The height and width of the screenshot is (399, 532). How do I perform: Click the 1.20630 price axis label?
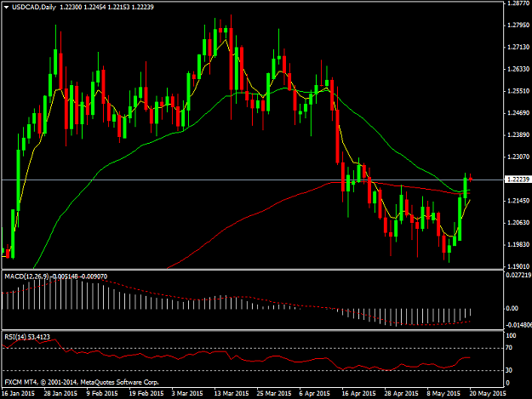point(518,223)
